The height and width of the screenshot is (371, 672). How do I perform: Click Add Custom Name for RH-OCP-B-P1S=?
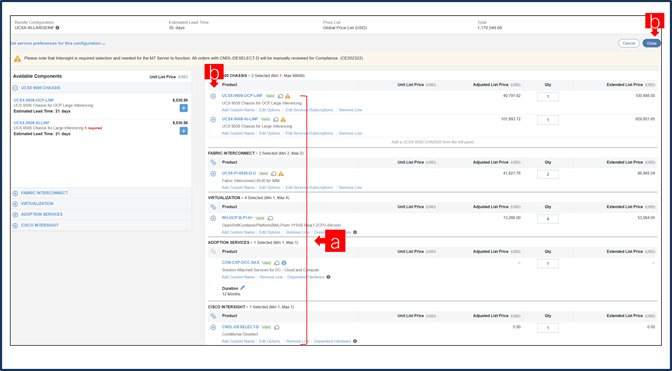pos(238,232)
